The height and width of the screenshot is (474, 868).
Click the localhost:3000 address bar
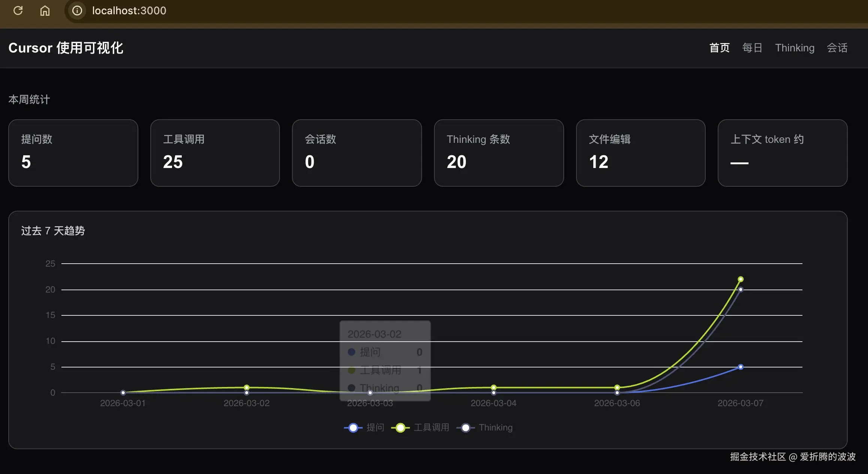pos(129,10)
